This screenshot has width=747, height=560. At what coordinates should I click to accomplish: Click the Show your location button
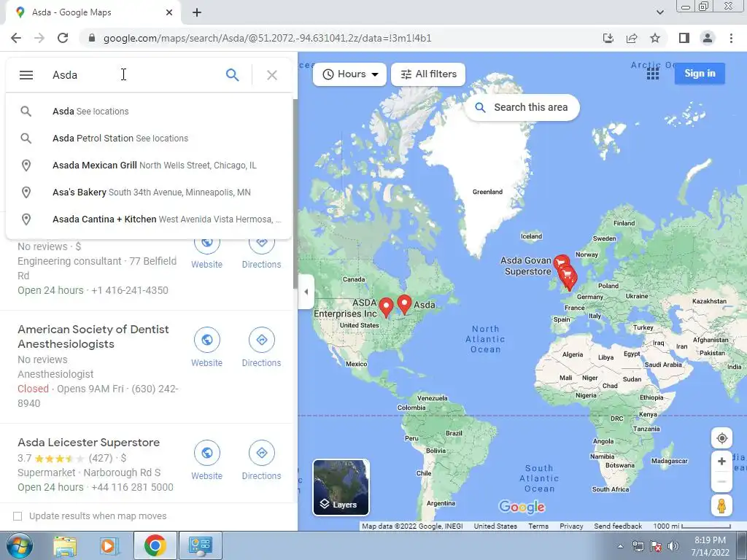click(x=721, y=438)
